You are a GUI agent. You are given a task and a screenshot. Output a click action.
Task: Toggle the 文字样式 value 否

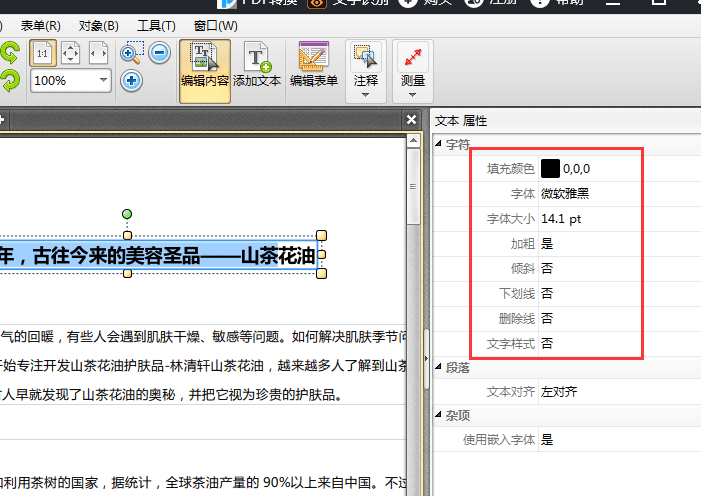click(547, 343)
